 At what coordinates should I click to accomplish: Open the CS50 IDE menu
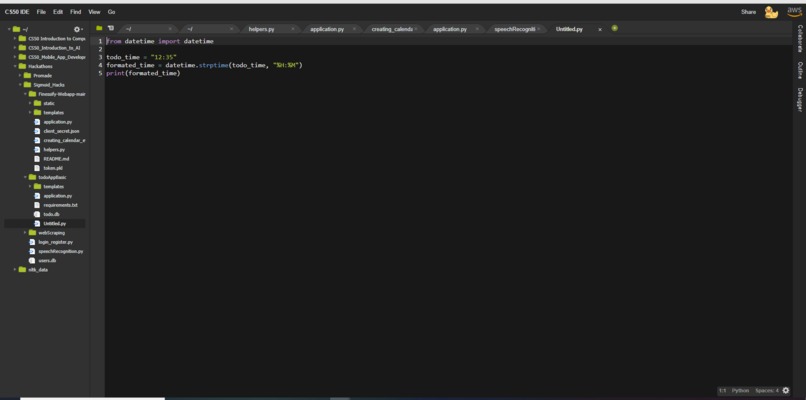coord(17,12)
